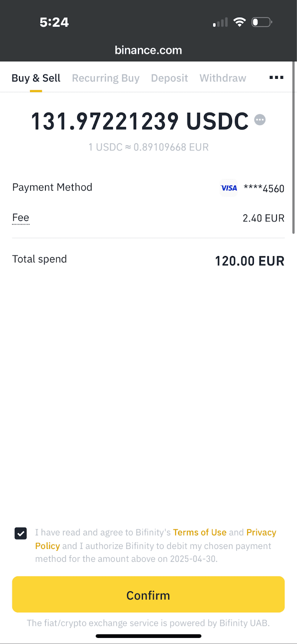Screen dimensions: 297x644
Task: Tap the Visa card logo
Action: coord(229,188)
